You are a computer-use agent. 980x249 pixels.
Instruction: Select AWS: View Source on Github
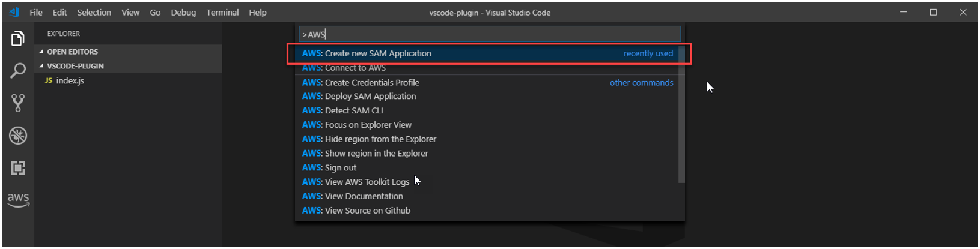click(367, 211)
